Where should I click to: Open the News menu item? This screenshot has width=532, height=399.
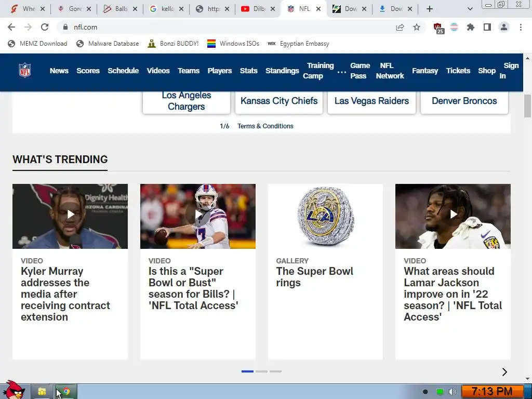[59, 71]
